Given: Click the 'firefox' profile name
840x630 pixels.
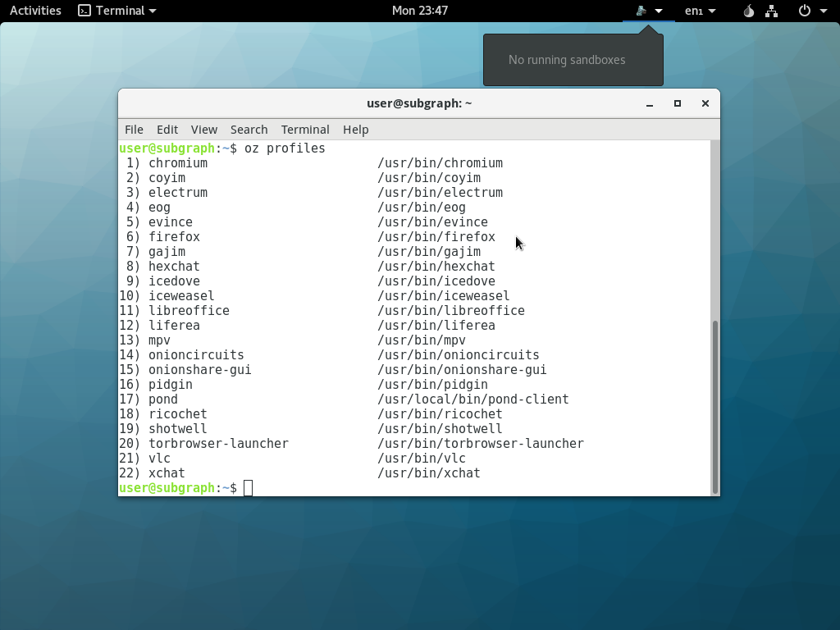Looking at the screenshot, I should [174, 237].
